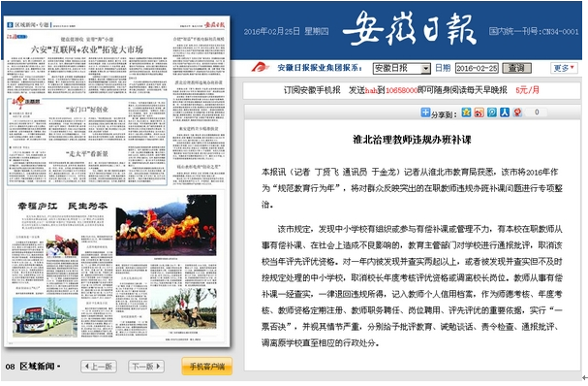
Task: Click the dragon dance photo thumbnail
Action: tap(166, 225)
